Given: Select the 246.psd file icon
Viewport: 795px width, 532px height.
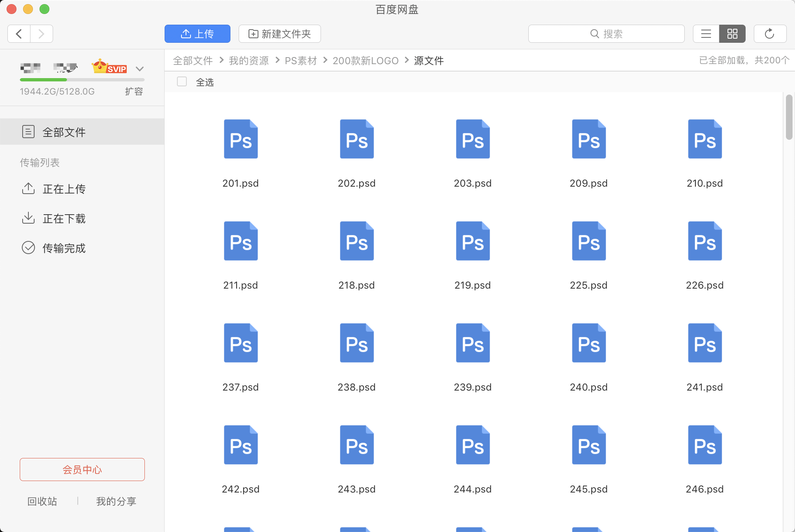Looking at the screenshot, I should click(x=705, y=445).
